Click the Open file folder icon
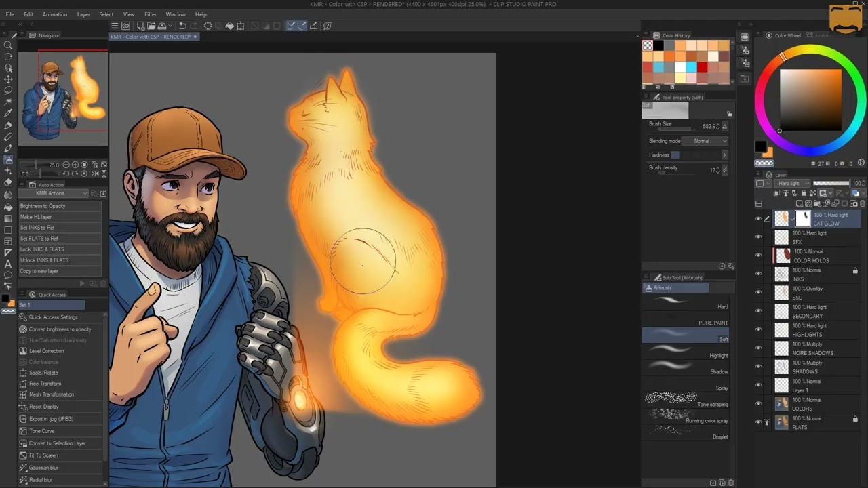868x488 pixels. (x=150, y=26)
